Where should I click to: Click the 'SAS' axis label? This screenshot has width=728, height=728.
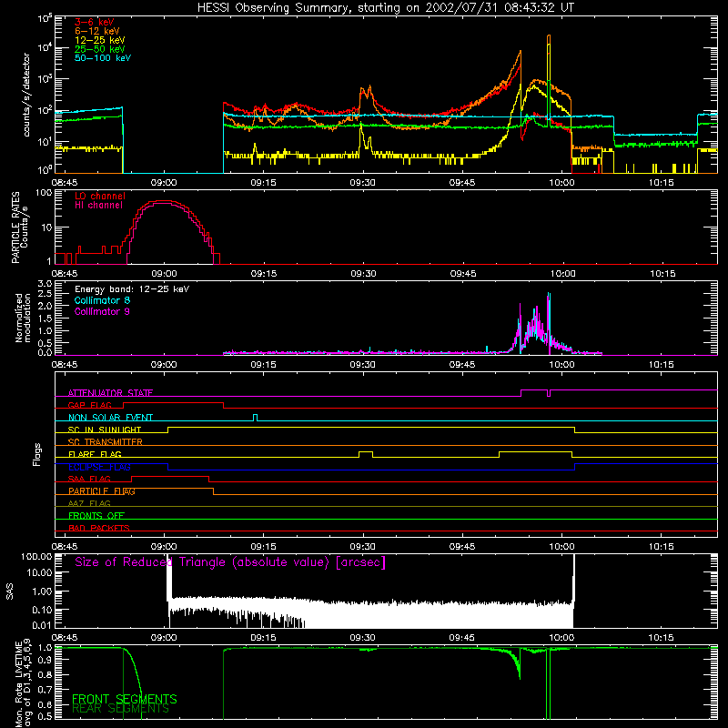click(10, 591)
